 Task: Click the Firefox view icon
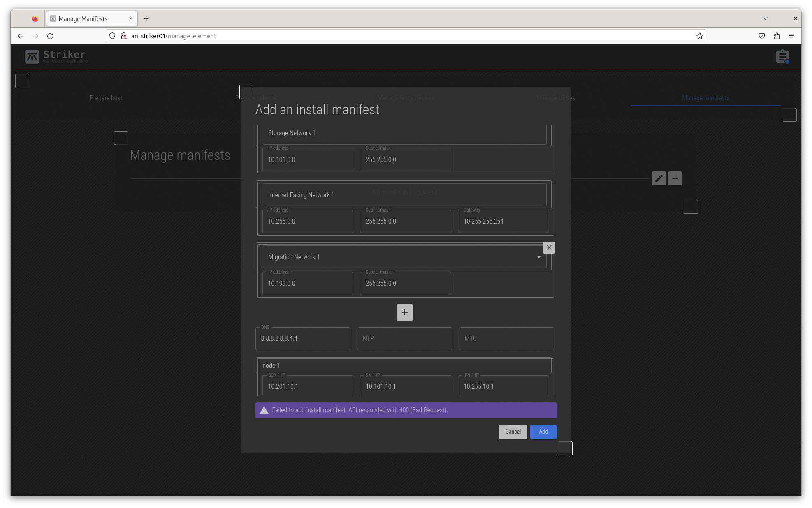click(x=35, y=19)
